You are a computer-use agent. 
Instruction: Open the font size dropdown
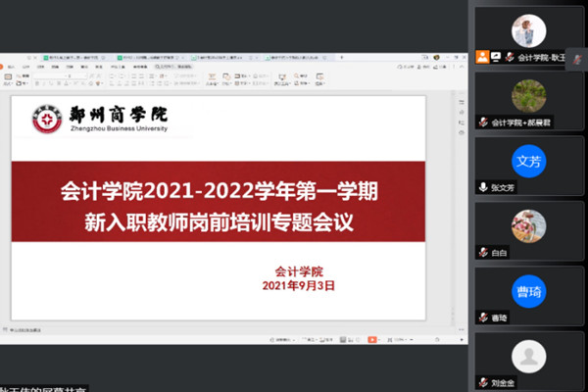point(76,76)
